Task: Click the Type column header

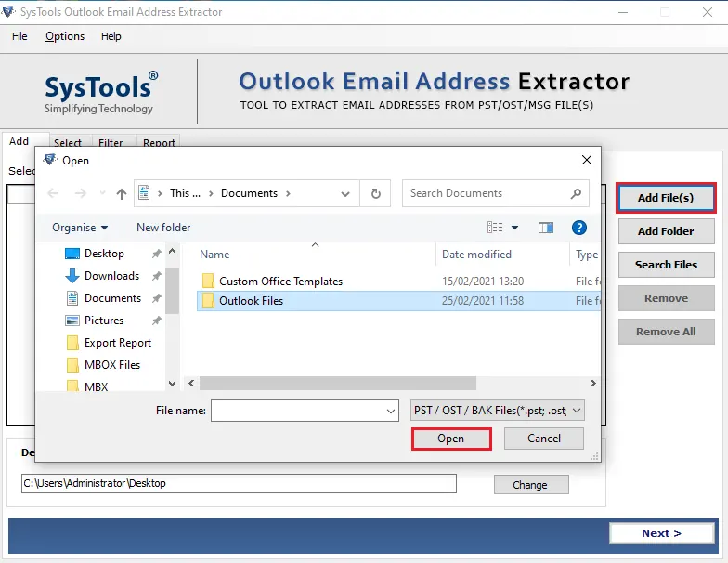Action: (x=587, y=255)
